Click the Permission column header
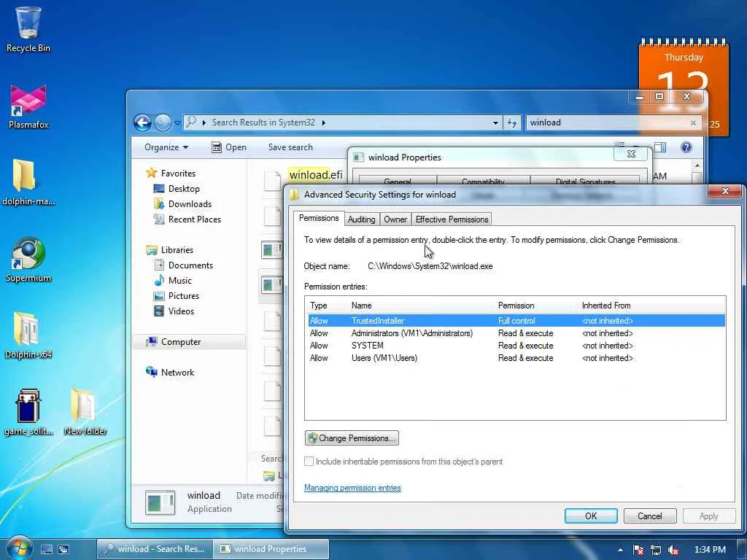Viewport: 747px width, 560px height. click(536, 306)
